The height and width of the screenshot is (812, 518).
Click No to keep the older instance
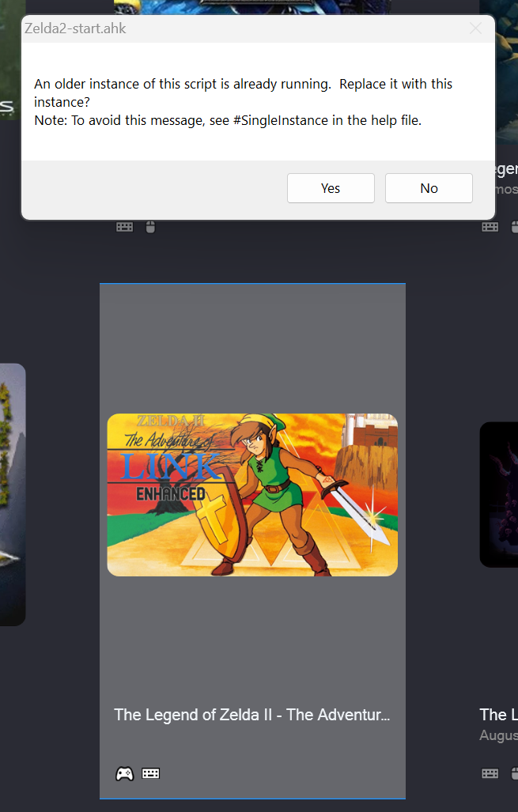pyautogui.click(x=429, y=188)
